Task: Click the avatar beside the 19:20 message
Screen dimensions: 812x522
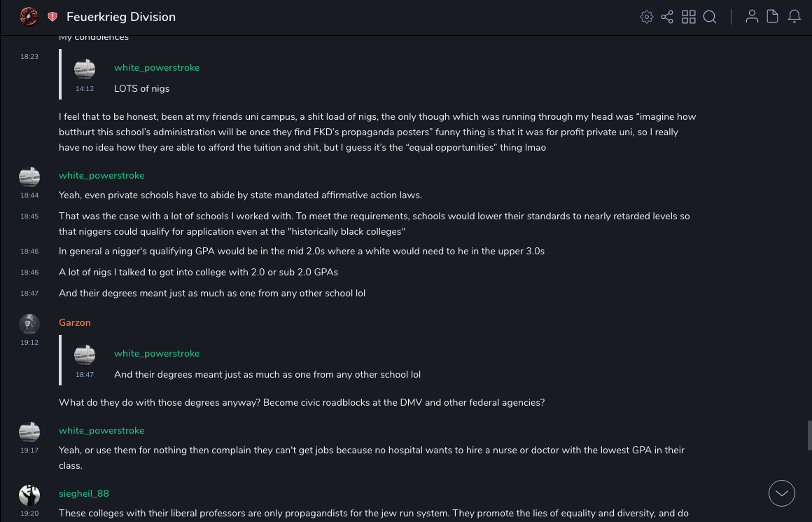Action: click(29, 495)
